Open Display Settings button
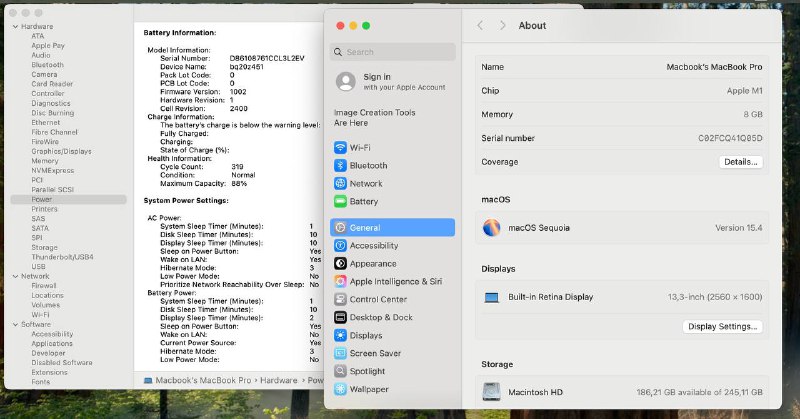 pos(722,327)
